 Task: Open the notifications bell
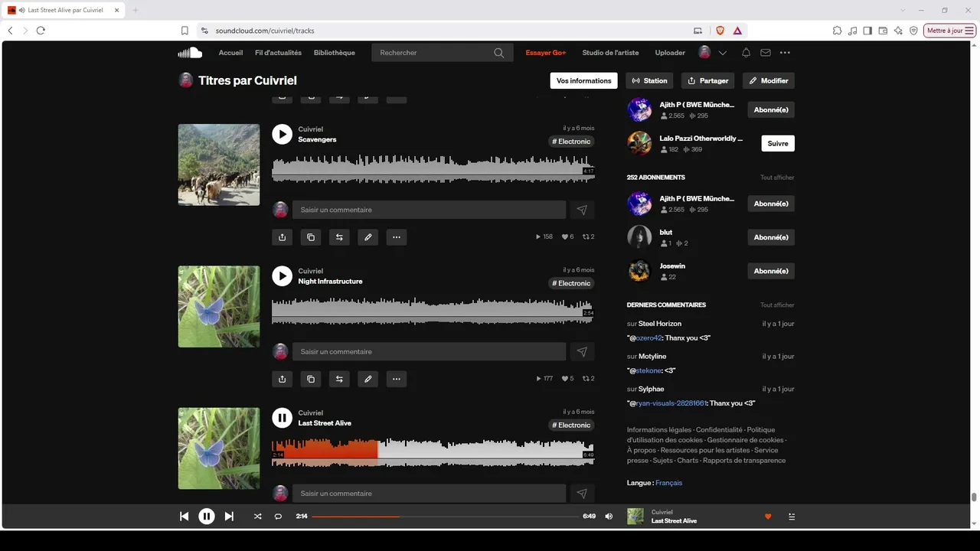click(x=746, y=53)
